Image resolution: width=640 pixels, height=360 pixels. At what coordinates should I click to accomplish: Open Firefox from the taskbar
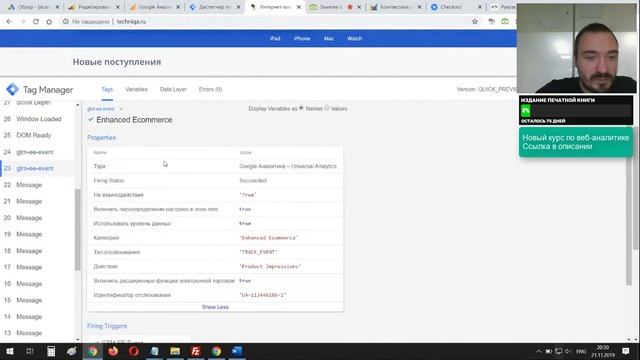(113, 351)
